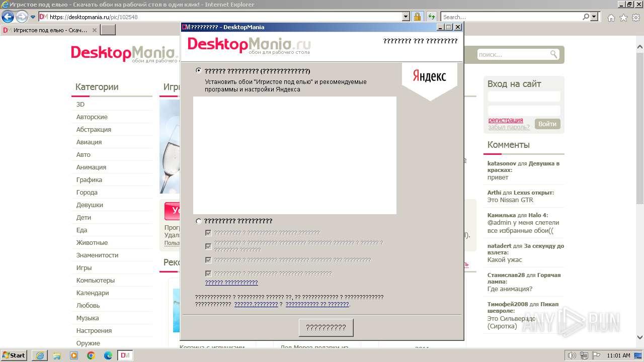Open the Компьютеры category
Viewport: 644px width, 362px height.
(96, 281)
